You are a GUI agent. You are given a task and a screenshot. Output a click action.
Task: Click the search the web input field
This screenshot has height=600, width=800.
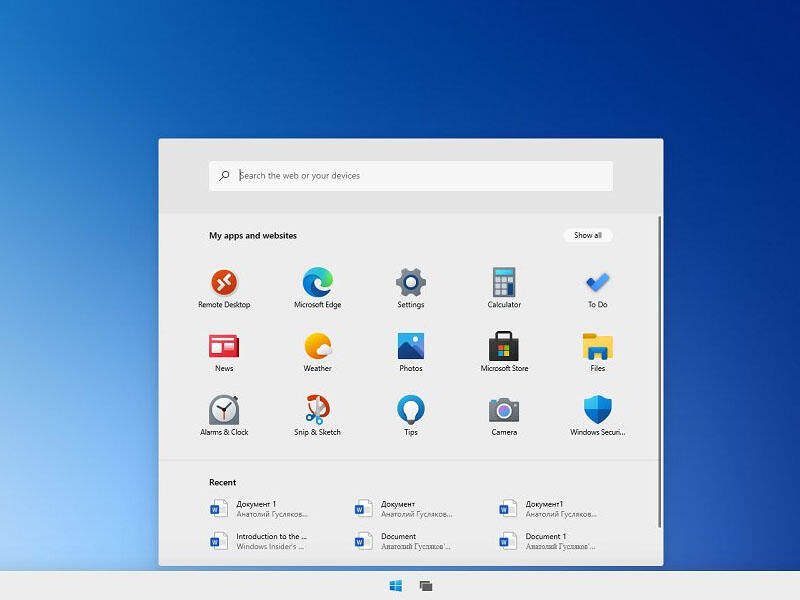point(420,176)
